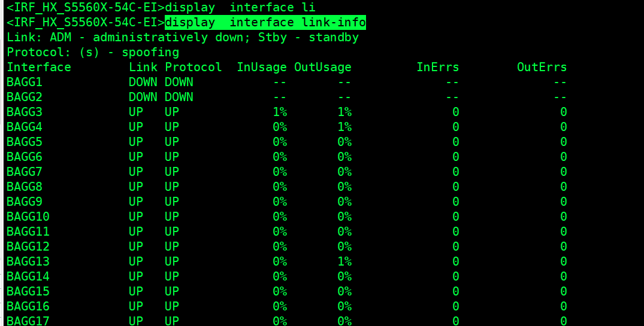Viewport: 644px width, 326px height.
Task: Click the Protocol column header
Action: pyautogui.click(x=193, y=67)
